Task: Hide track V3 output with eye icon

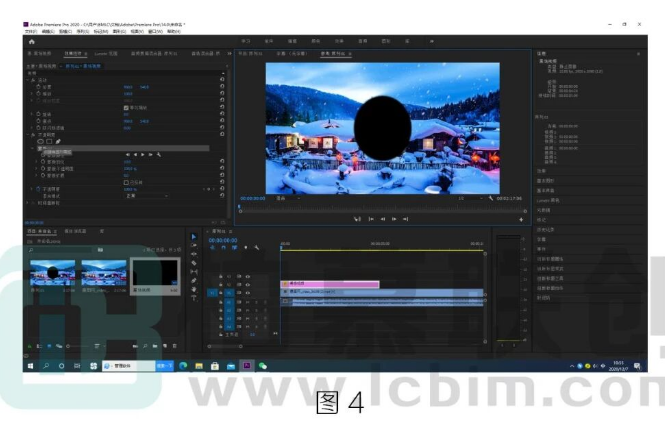Action: [x=248, y=276]
